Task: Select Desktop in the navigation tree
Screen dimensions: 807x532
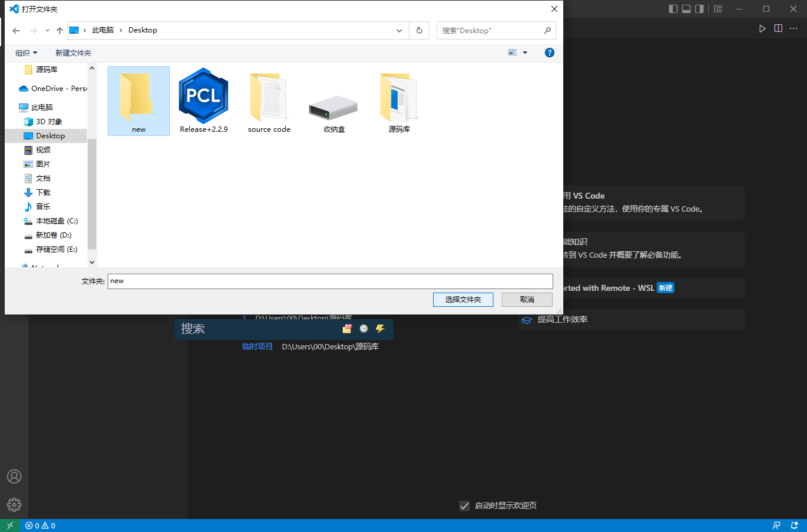Action: click(x=46, y=136)
